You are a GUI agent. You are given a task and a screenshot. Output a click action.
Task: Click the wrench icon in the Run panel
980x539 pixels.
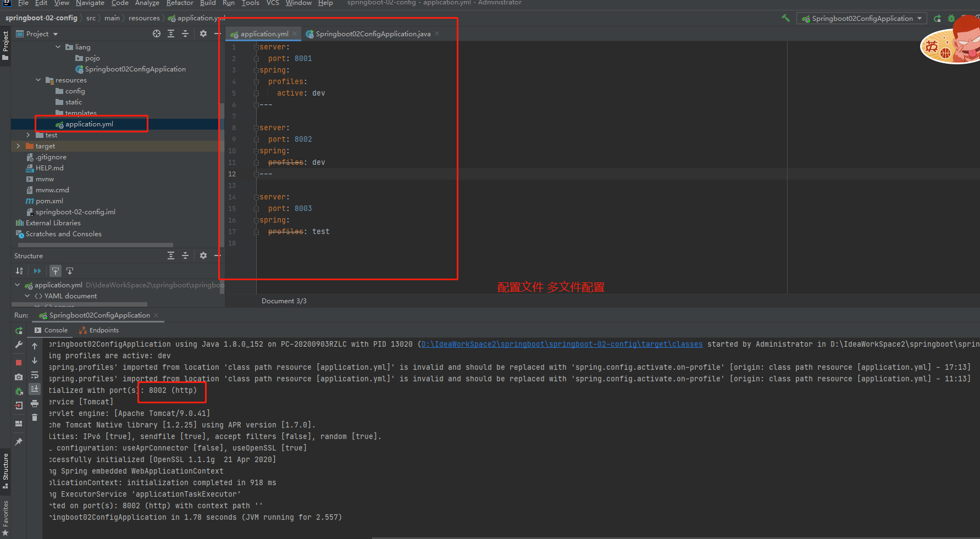pos(19,345)
